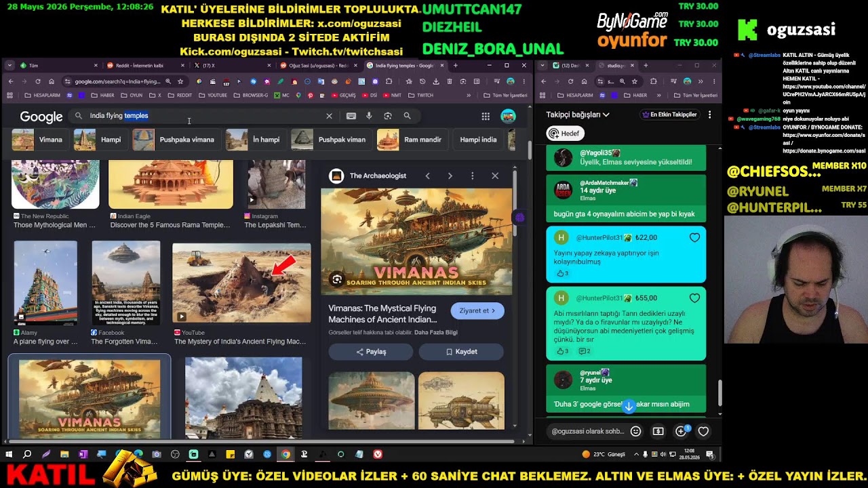
Task: Go to the browser home page
Action: 51,81
